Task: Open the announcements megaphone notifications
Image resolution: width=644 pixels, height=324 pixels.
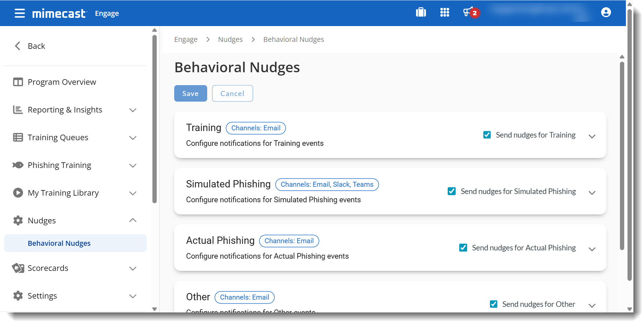Action: tap(467, 13)
